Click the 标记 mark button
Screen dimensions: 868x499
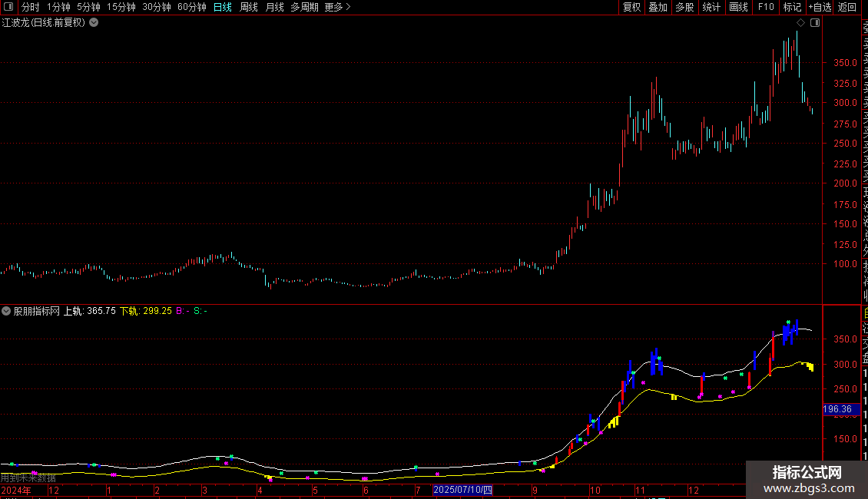pos(792,7)
